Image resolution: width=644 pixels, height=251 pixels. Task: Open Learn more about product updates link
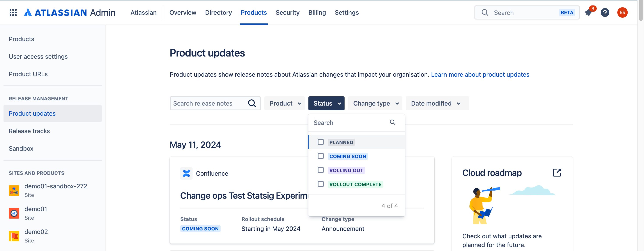click(x=480, y=74)
